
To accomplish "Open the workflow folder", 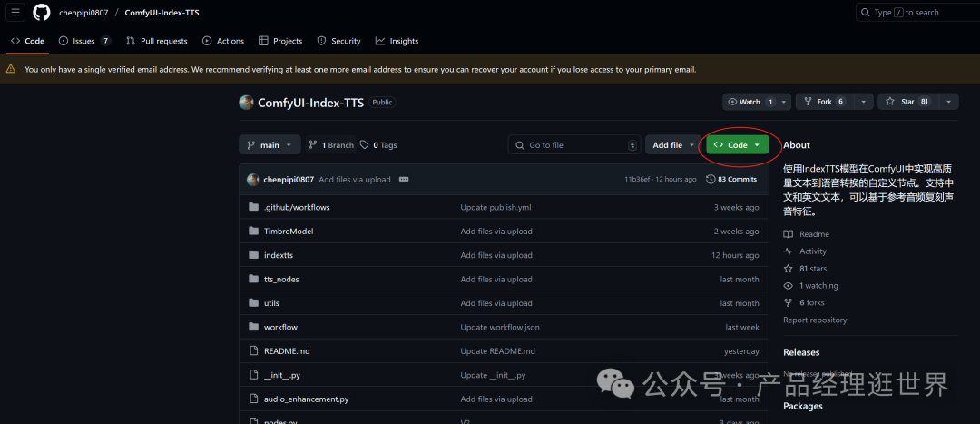I will (280, 327).
